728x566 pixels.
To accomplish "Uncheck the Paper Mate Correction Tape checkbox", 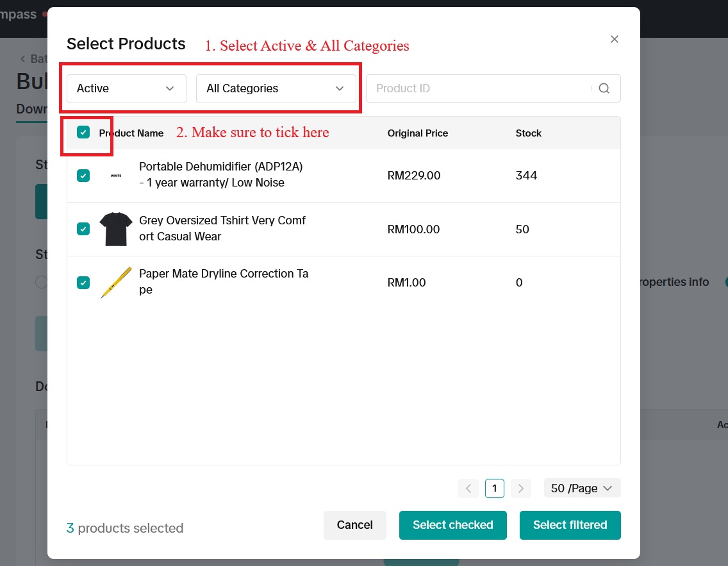I will tap(83, 282).
